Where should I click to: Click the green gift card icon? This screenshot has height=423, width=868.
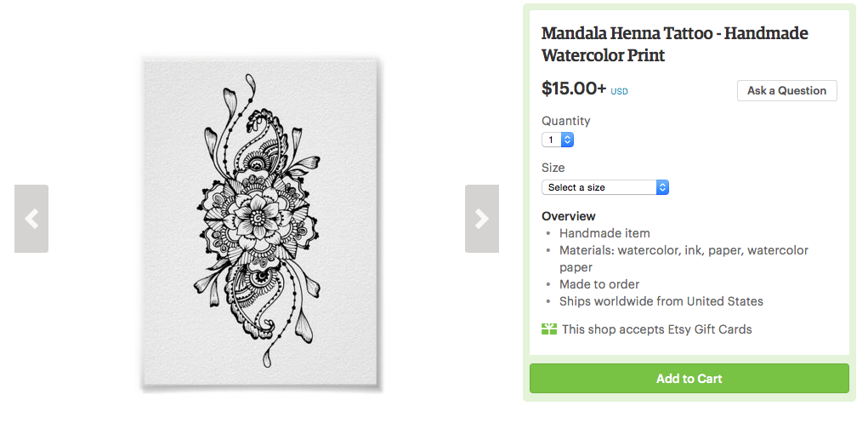click(x=549, y=329)
